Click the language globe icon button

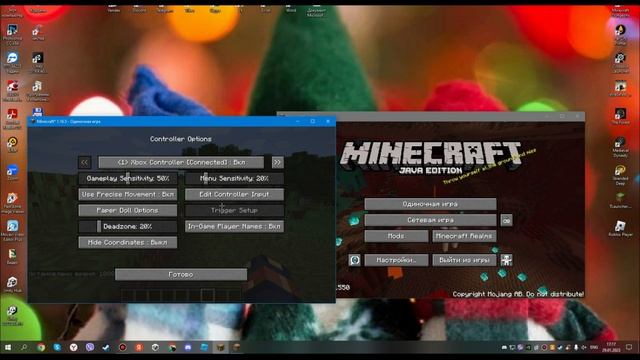point(355,260)
